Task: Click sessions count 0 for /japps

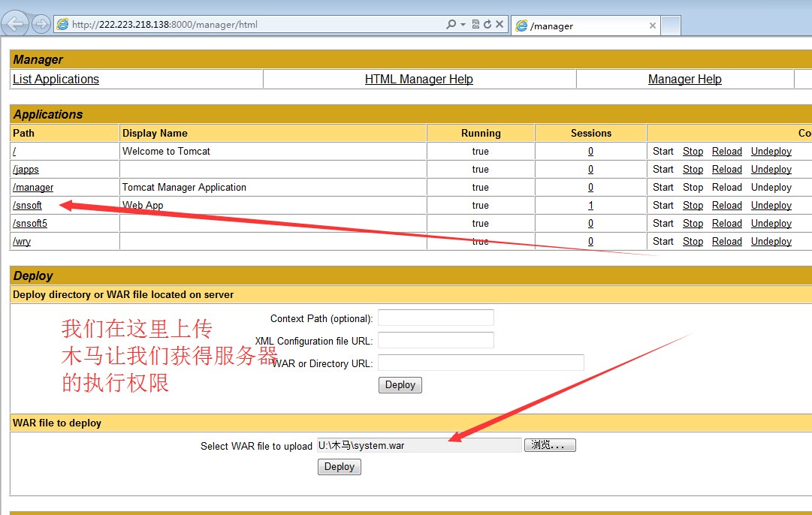Action: (590, 169)
